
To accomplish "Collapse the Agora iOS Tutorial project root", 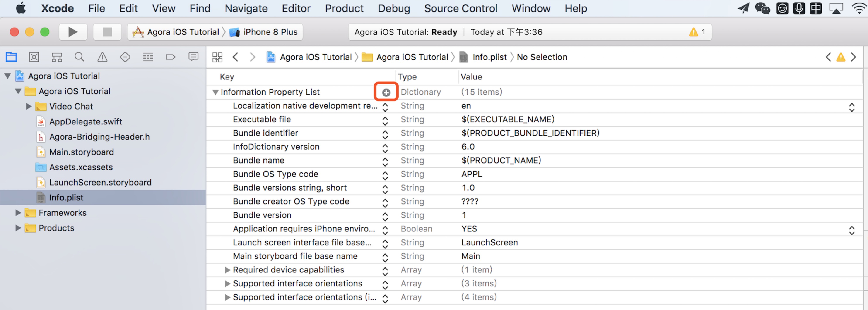I will (x=7, y=76).
